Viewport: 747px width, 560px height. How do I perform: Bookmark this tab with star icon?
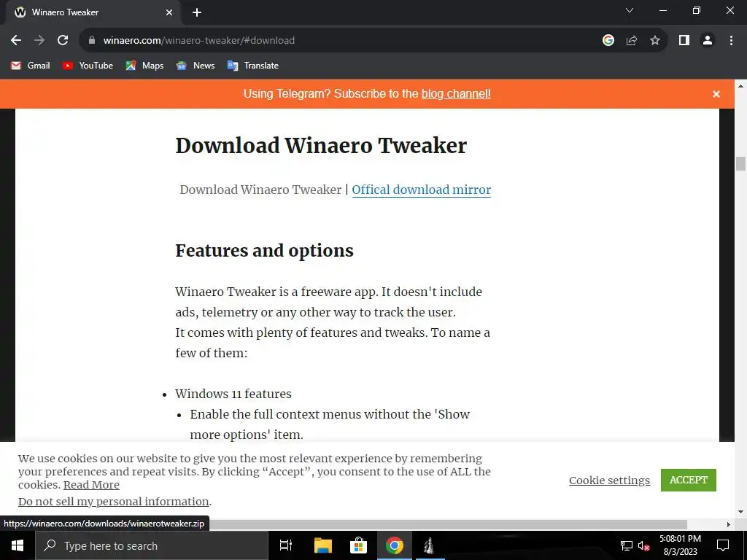655,41
